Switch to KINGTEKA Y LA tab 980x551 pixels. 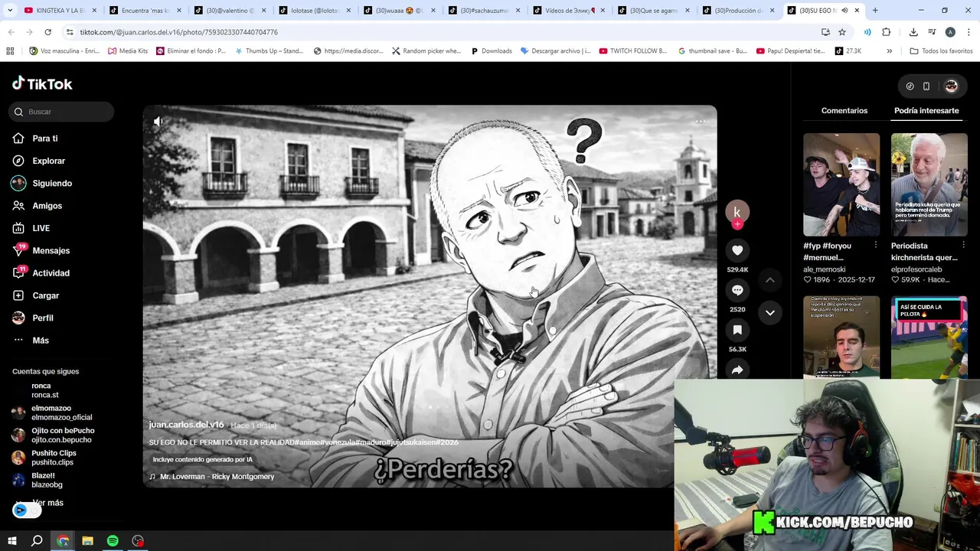pyautogui.click(x=57, y=10)
